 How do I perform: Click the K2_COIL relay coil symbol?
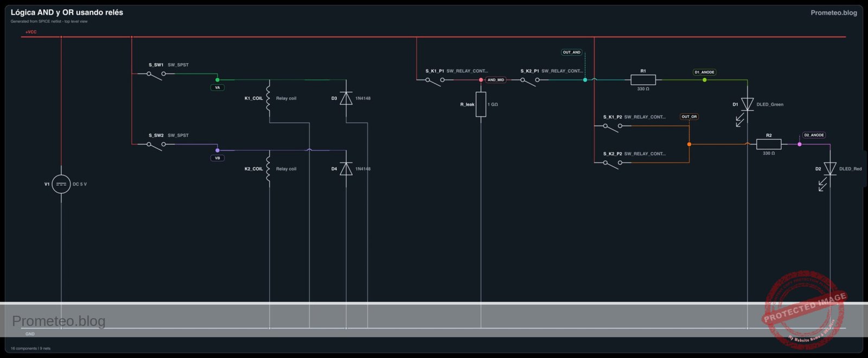269,169
